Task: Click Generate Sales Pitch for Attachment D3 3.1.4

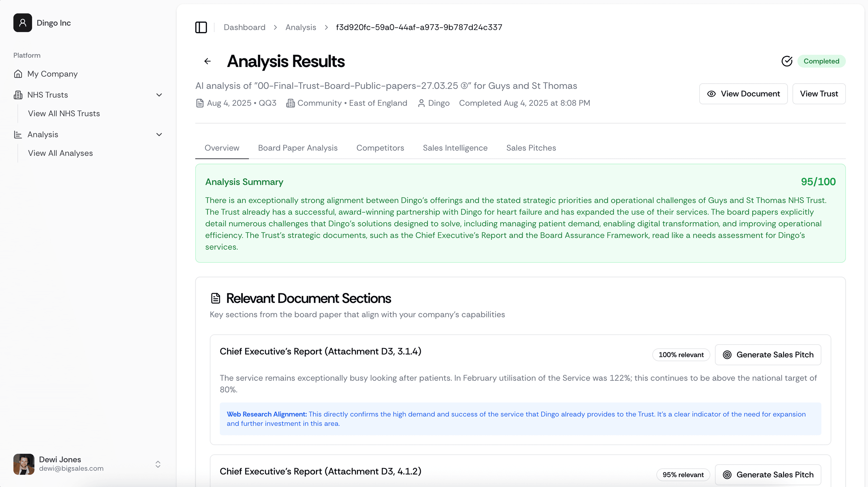Action: coord(768,355)
